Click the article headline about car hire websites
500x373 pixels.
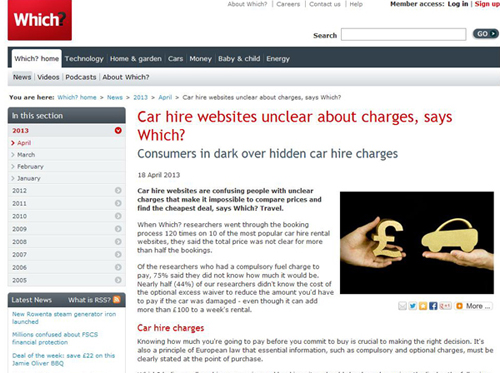click(x=295, y=126)
